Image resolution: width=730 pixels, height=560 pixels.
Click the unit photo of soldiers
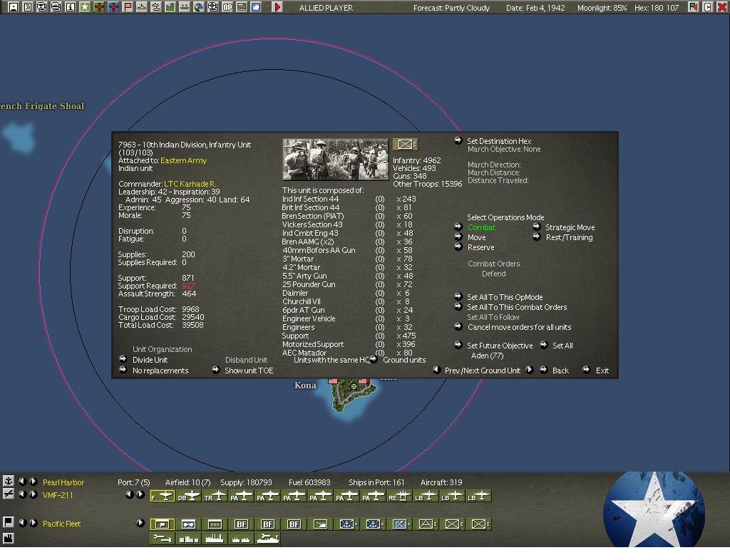pos(335,160)
